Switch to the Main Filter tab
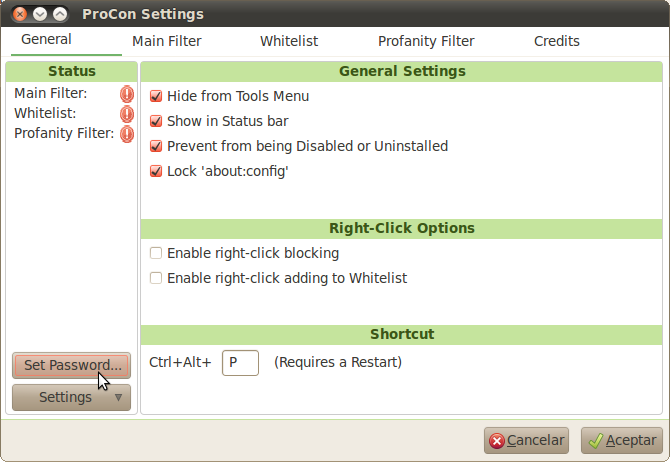670x462 pixels. click(x=167, y=41)
